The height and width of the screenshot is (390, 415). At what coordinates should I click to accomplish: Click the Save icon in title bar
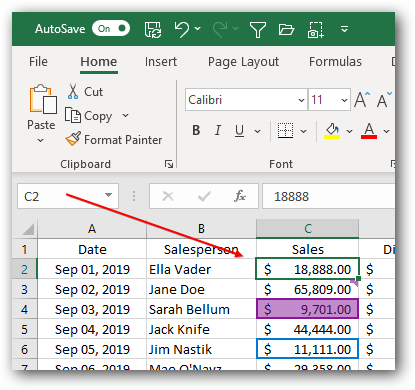click(153, 29)
